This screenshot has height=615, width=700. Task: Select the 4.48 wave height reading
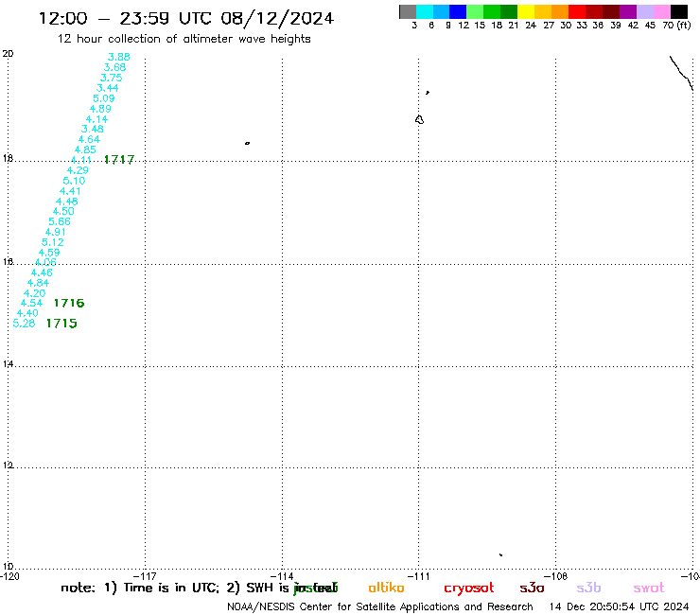pyautogui.click(x=66, y=202)
